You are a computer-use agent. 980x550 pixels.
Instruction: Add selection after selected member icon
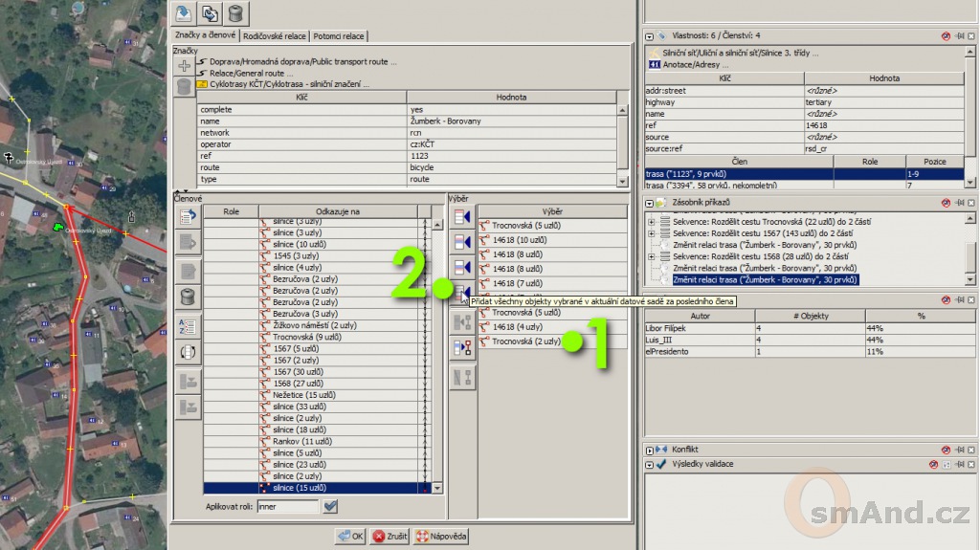(462, 268)
